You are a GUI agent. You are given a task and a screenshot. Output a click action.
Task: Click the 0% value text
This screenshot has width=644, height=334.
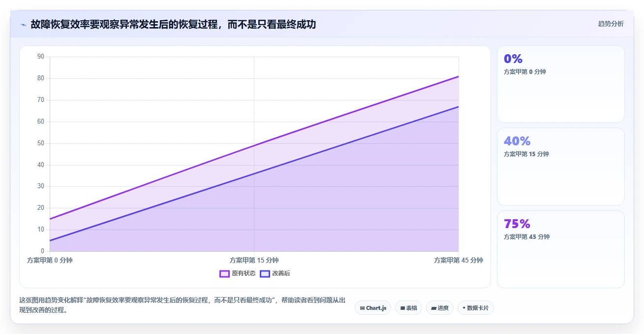click(513, 59)
